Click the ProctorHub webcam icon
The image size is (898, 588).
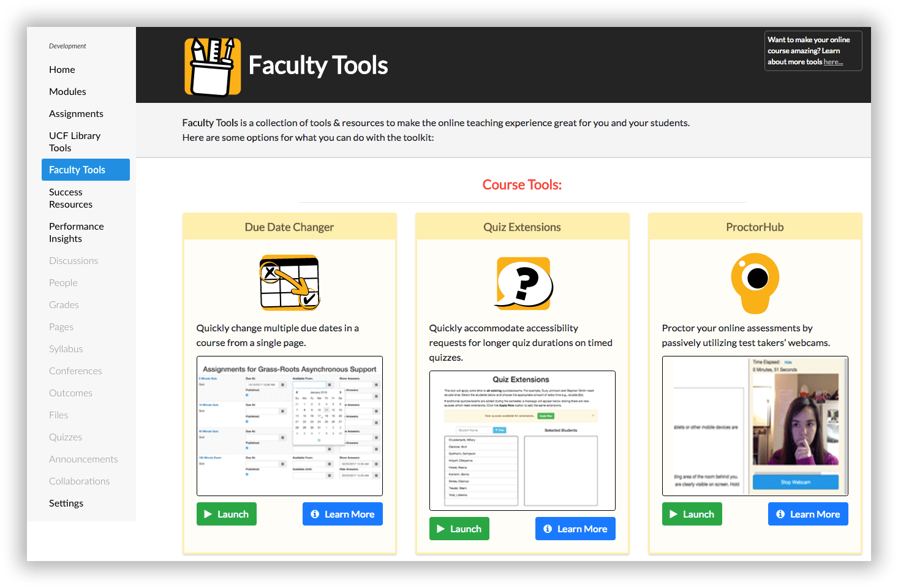point(755,283)
